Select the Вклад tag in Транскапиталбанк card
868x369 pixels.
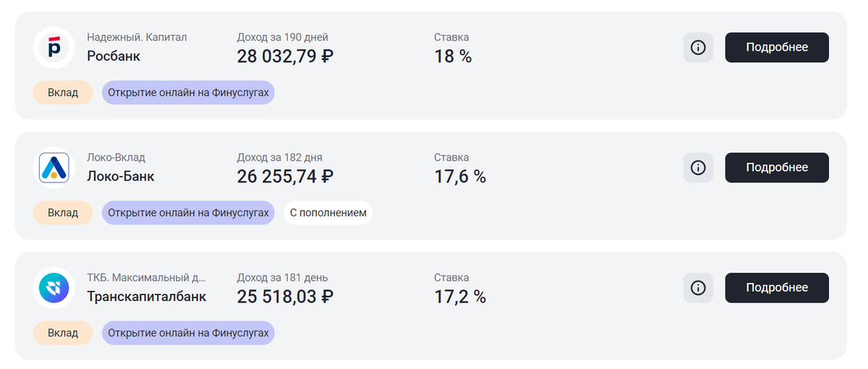(63, 333)
